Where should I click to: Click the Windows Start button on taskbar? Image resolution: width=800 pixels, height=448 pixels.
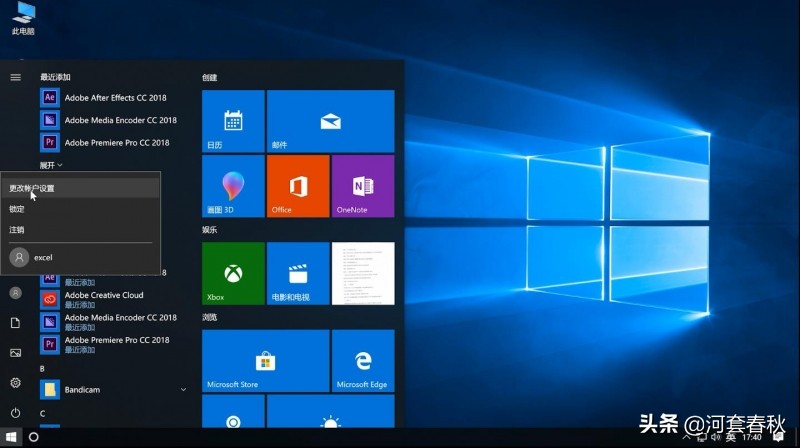tap(11, 438)
